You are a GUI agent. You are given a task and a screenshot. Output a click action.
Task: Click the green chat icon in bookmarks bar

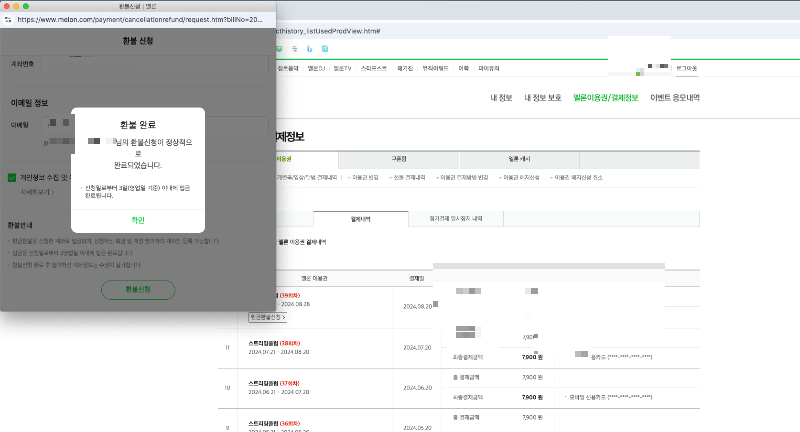279,49
